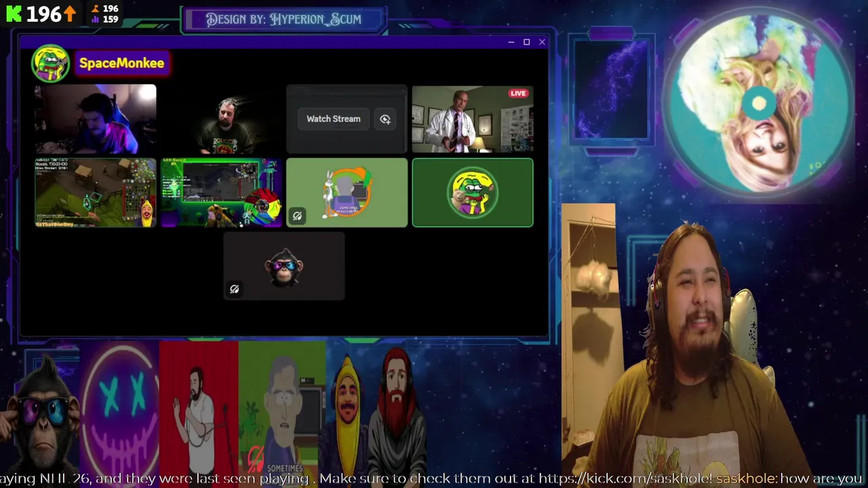Screen dimensions: 868x488
Task: Click the SpaceMonkee Pepe avatar
Action: click(x=50, y=64)
